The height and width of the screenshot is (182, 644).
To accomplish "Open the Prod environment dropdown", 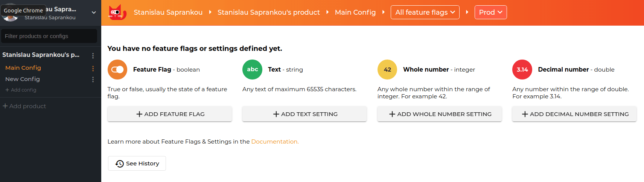I will tap(490, 12).
